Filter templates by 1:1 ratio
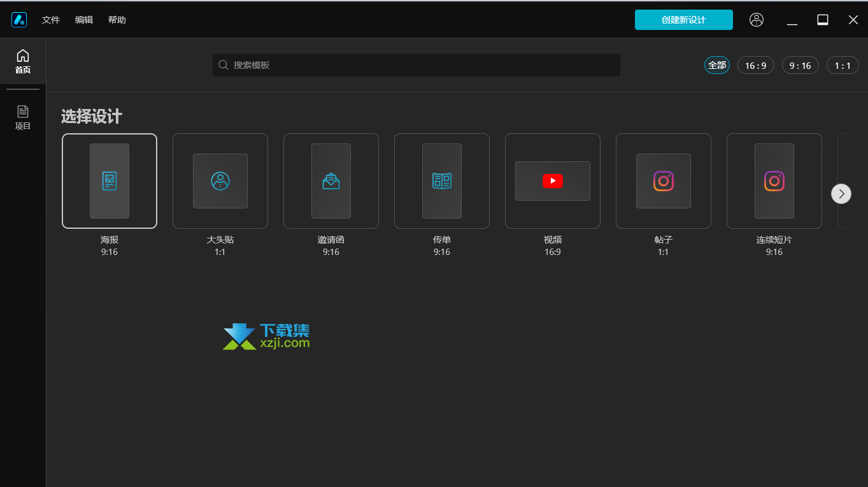 tap(843, 65)
